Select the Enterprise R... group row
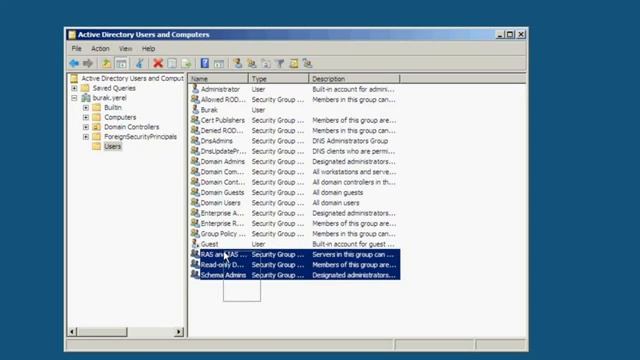The width and height of the screenshot is (640, 360). pos(295,223)
